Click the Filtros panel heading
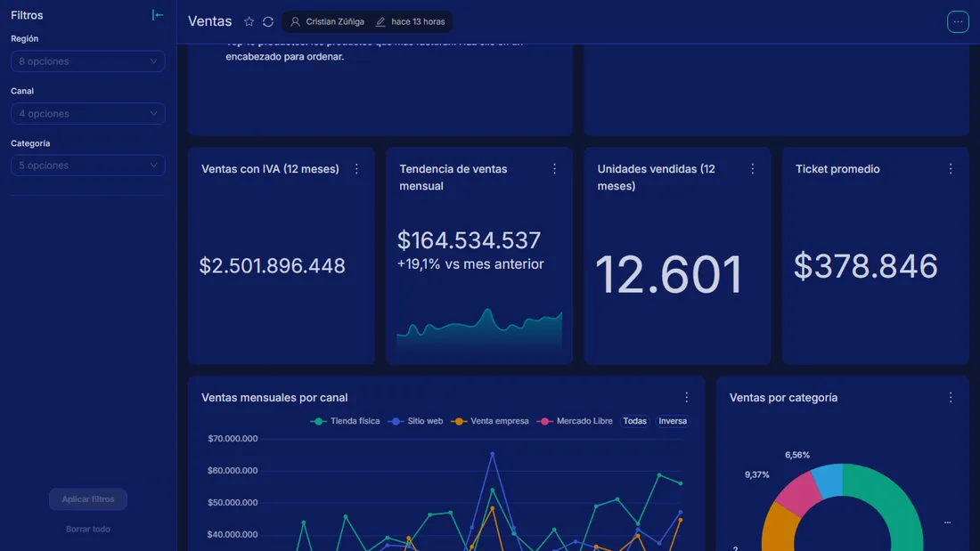Screen dimensions: 980x551 pos(27,15)
